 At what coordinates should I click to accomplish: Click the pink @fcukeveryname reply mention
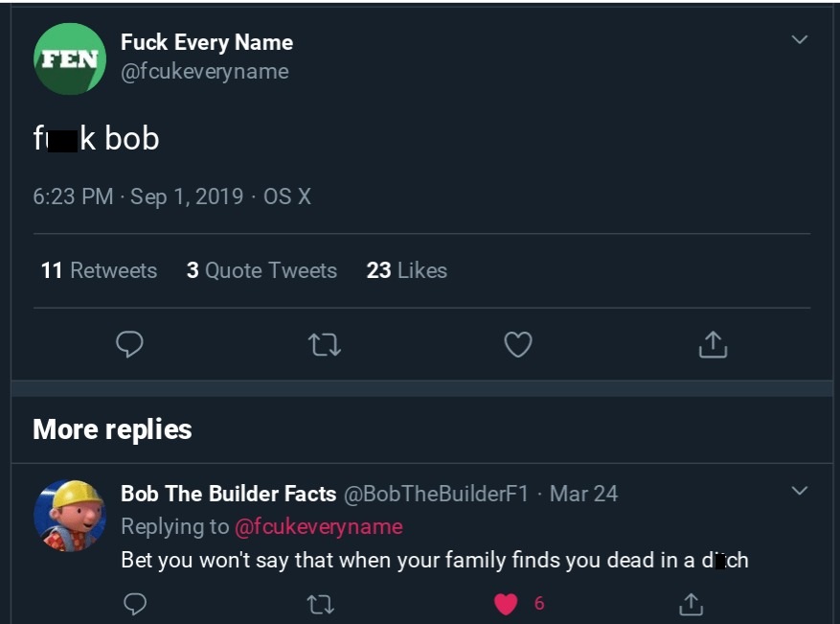tap(318, 526)
